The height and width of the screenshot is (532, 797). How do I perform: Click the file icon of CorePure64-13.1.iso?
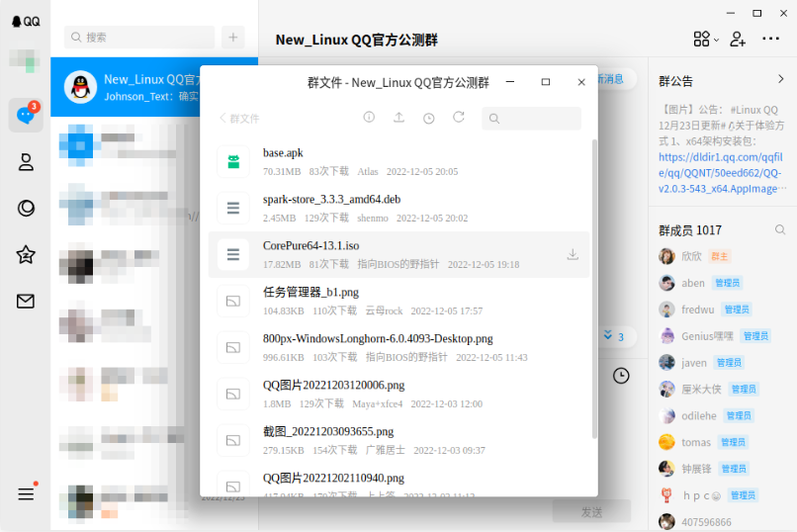[x=233, y=254]
